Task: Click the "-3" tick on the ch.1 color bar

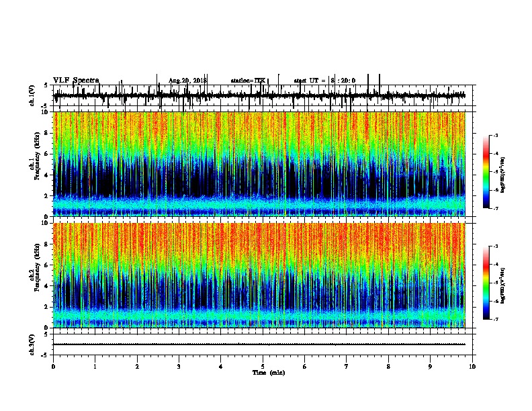Action: (496, 136)
